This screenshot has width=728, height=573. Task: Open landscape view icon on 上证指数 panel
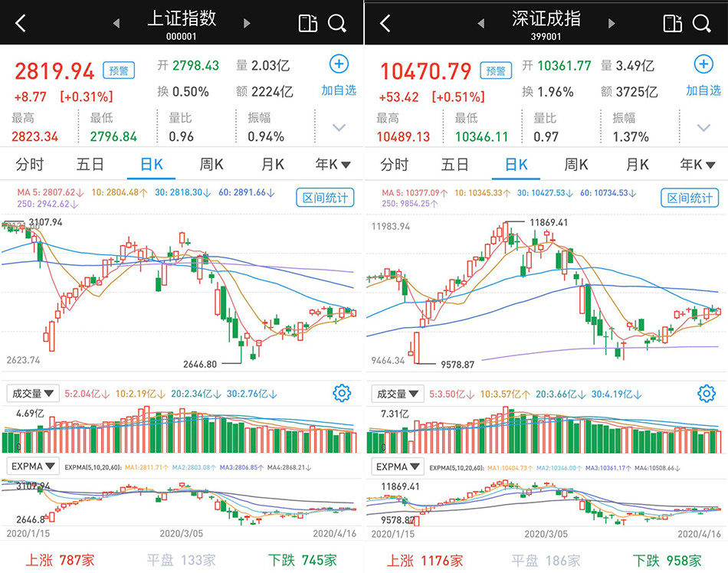[307, 23]
